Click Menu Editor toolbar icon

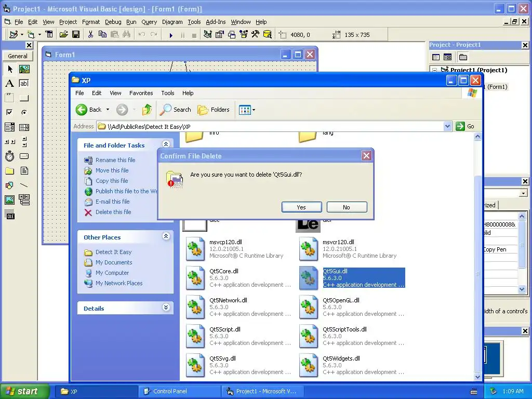(49, 34)
